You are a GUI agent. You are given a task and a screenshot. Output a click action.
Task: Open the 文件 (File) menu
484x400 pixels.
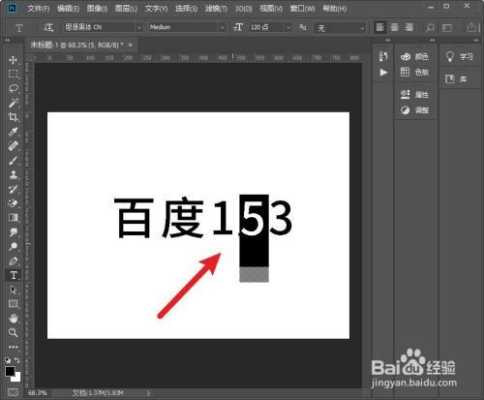click(38, 8)
